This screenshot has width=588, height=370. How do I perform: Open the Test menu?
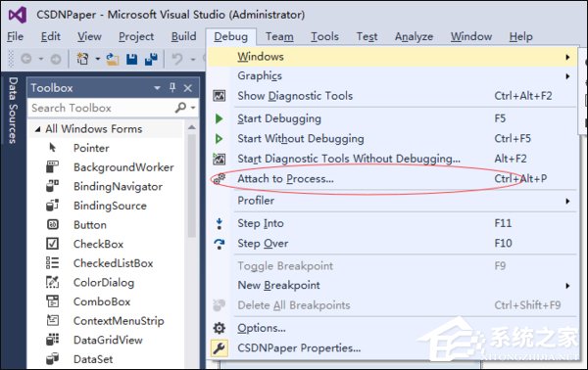click(367, 36)
